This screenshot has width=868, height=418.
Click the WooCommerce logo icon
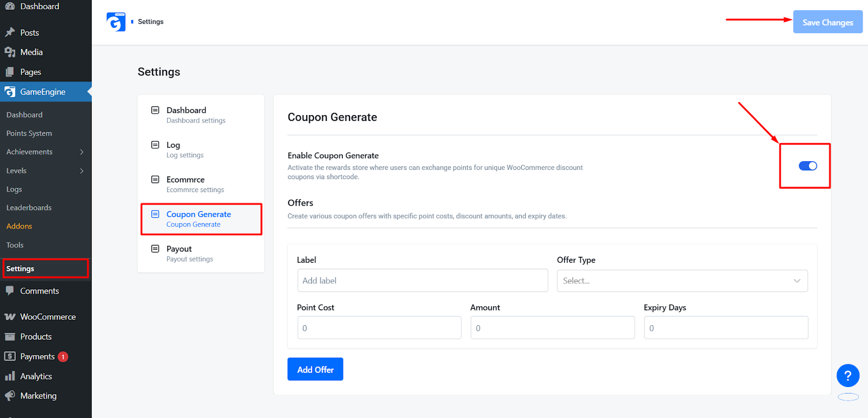[10, 316]
